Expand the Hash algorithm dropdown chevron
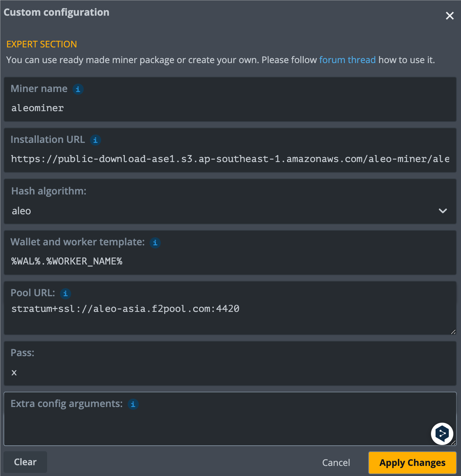 (x=443, y=211)
